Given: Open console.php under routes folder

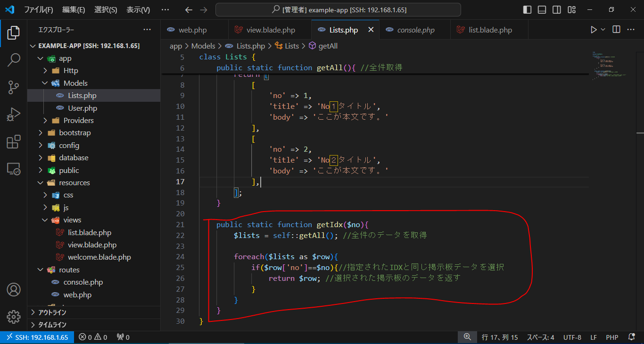Looking at the screenshot, I should coord(94,282).
